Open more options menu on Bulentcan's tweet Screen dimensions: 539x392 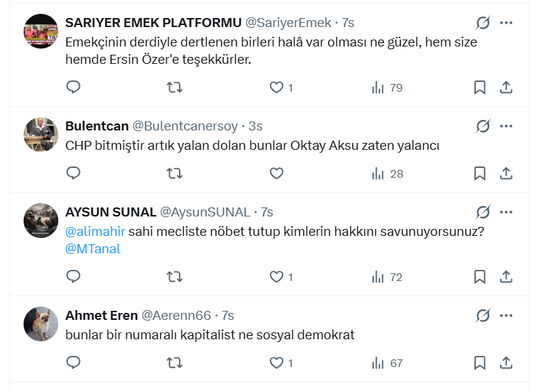506,126
